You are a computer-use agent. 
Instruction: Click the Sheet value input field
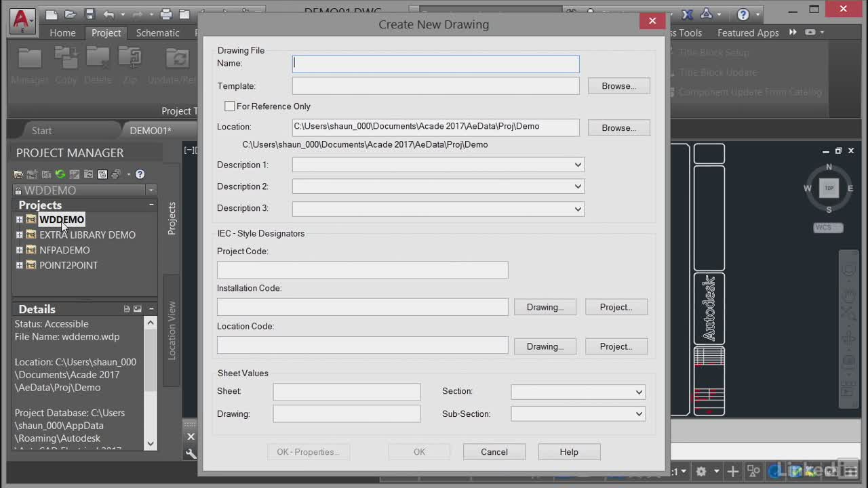[347, 392]
